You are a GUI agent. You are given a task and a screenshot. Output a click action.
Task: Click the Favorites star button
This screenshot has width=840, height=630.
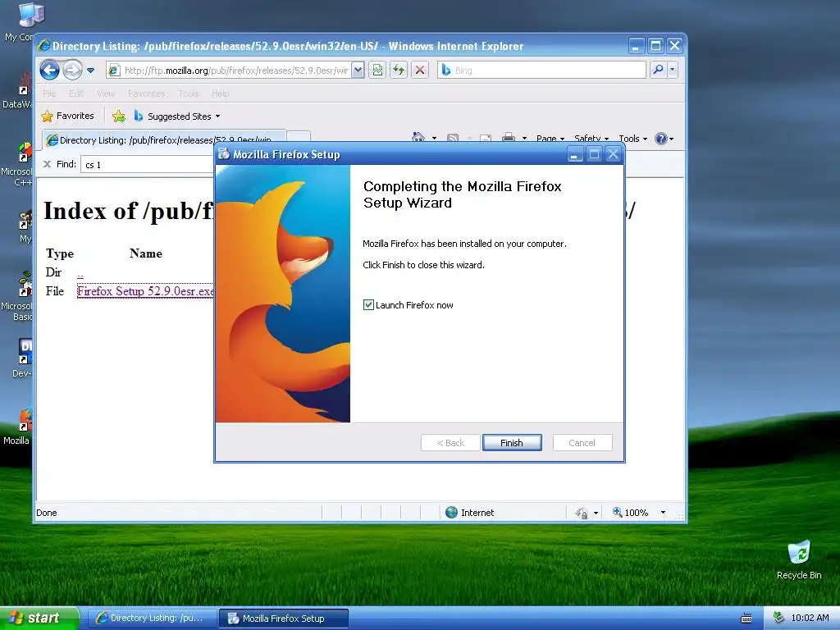click(x=67, y=116)
